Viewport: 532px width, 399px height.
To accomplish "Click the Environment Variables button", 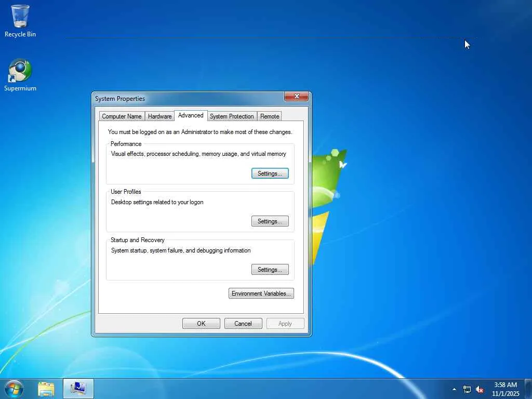I will pos(261,294).
